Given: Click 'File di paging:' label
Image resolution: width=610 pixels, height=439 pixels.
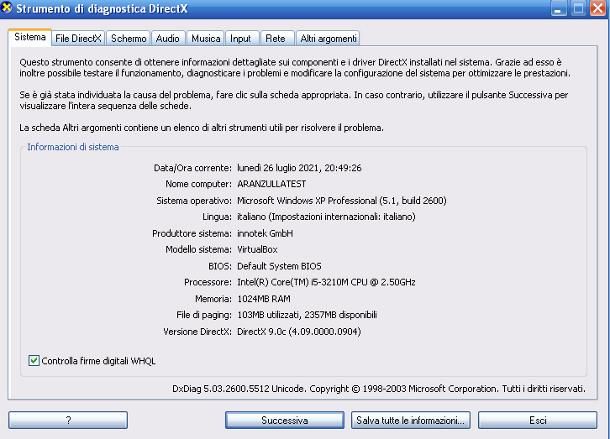Looking at the screenshot, I should pos(203,315).
